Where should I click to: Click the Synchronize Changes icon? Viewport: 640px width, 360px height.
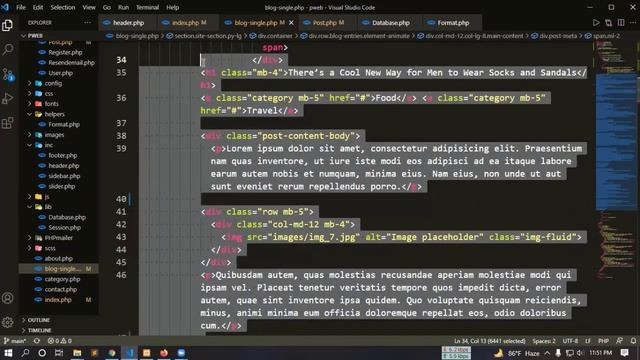tap(37, 341)
